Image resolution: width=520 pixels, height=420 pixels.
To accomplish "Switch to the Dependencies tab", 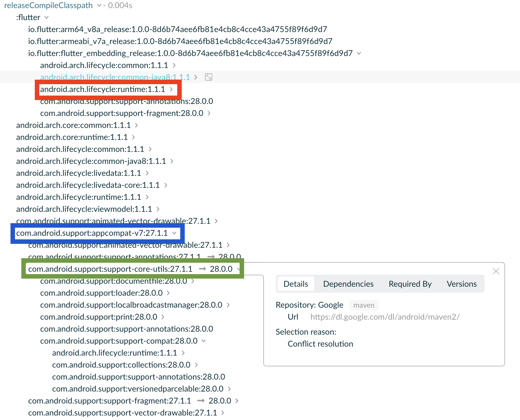I will pyautogui.click(x=348, y=284).
